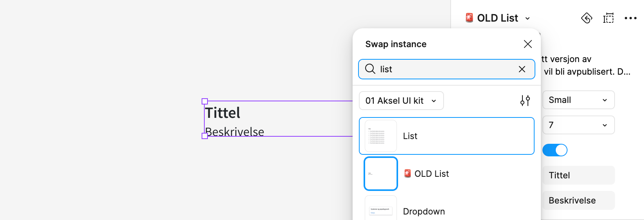Clear the list search text
The height and width of the screenshot is (220, 644).
[x=522, y=69]
